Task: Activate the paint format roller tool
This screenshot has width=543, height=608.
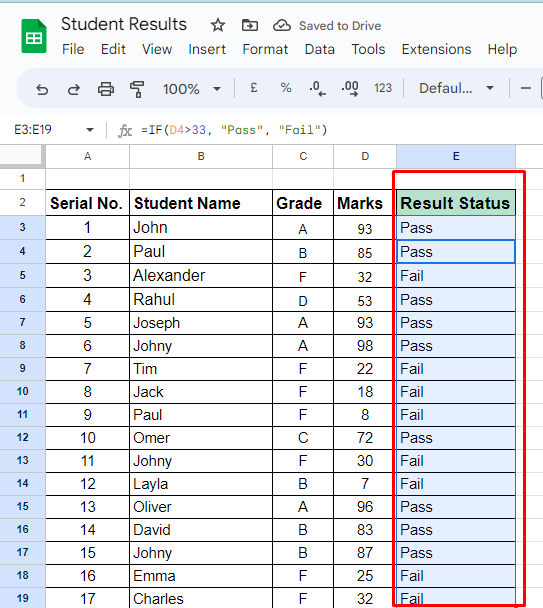Action: [x=137, y=89]
